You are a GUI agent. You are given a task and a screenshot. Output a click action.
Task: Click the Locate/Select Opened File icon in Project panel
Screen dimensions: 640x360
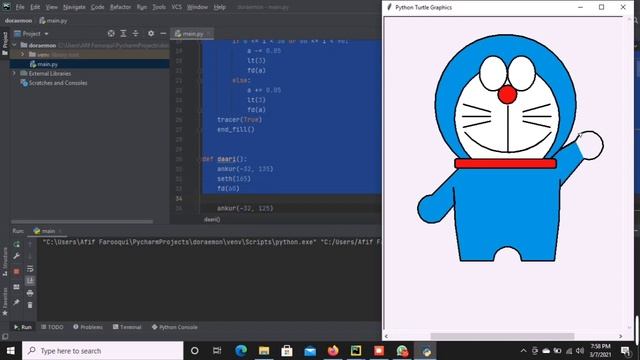(x=111, y=33)
